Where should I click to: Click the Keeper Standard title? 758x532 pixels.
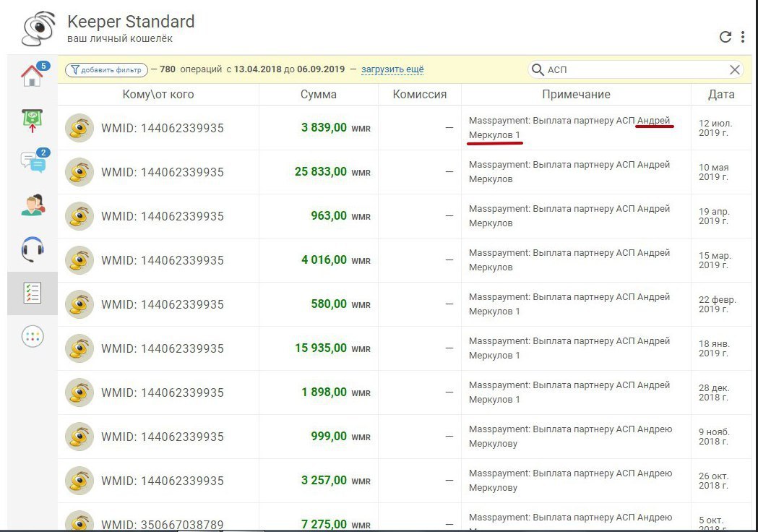click(x=131, y=22)
